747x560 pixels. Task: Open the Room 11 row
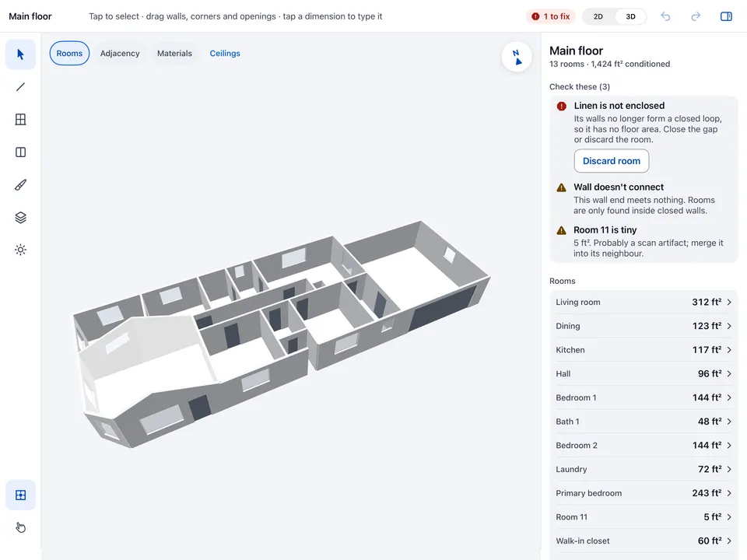pyautogui.click(x=644, y=517)
